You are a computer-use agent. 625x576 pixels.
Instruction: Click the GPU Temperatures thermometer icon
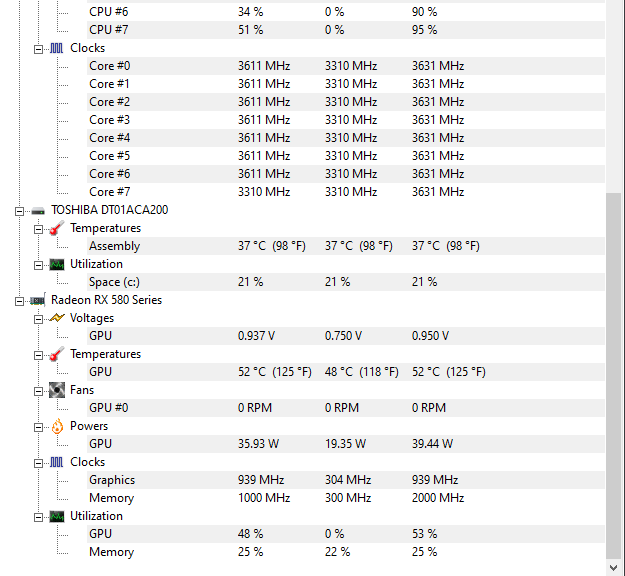(57, 354)
